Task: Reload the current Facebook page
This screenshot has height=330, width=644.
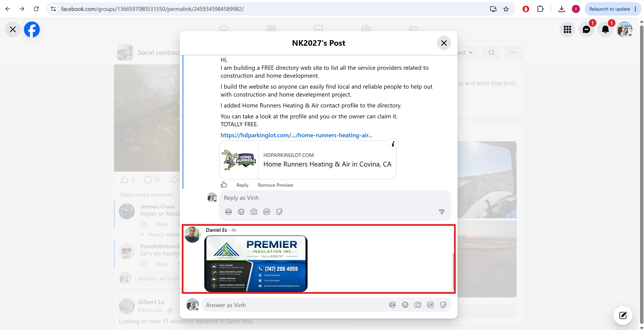Action: tap(36, 9)
